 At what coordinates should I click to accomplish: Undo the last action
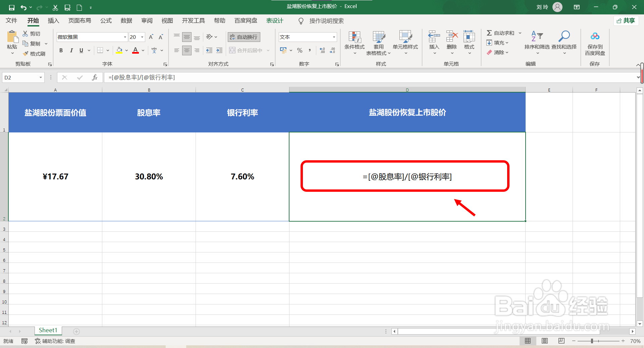coord(23,7)
